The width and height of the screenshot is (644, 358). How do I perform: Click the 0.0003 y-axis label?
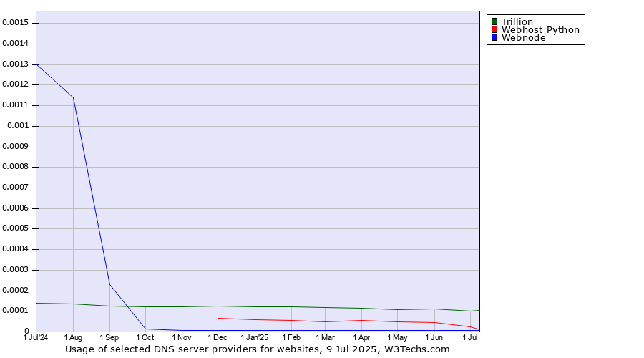coord(15,270)
